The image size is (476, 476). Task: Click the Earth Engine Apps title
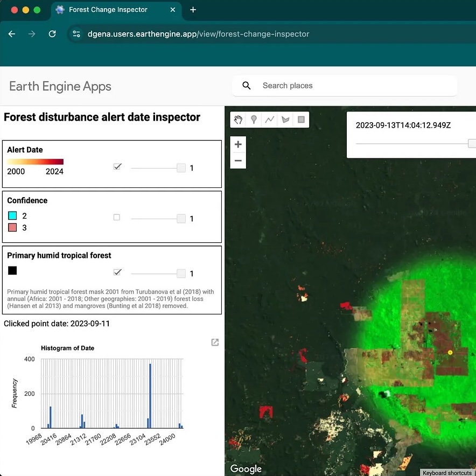tap(60, 86)
